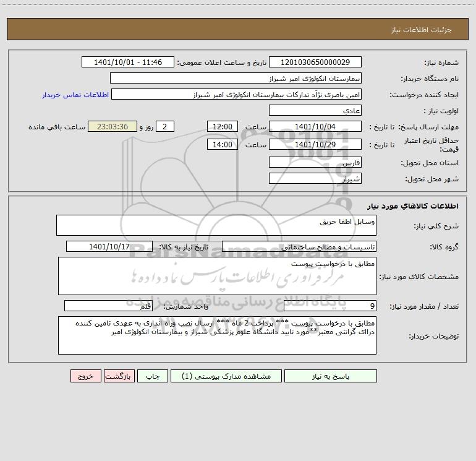This screenshot has height=461, width=476.
Task: Click the نام دستگاه خریدار label
Action: click(x=430, y=79)
